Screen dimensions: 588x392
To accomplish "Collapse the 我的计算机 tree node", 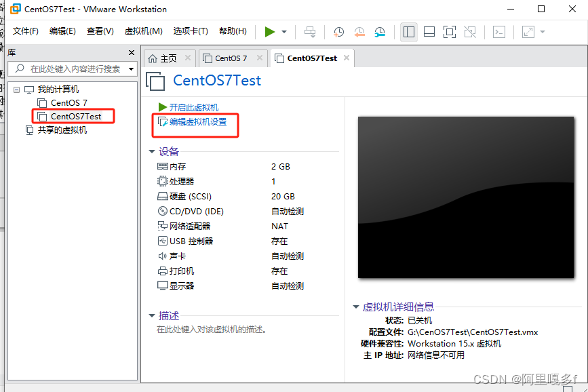I will pos(16,88).
